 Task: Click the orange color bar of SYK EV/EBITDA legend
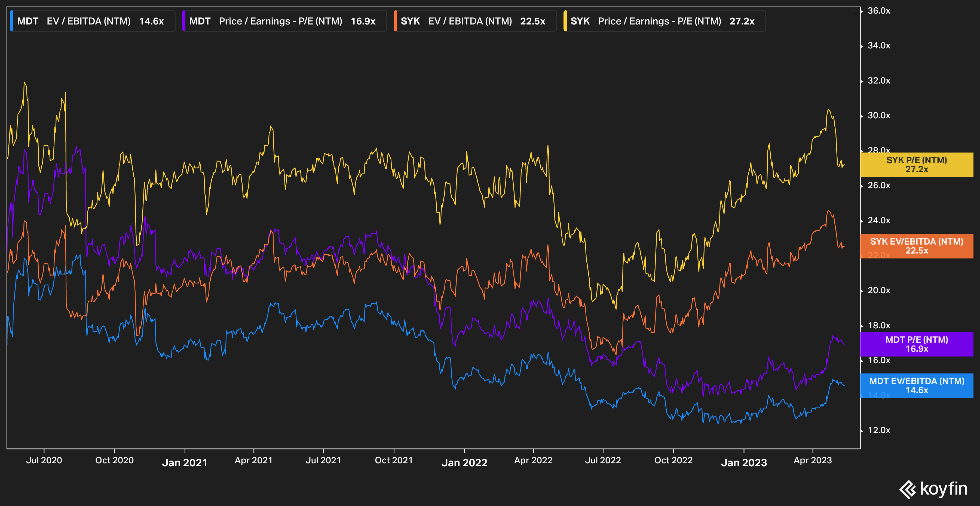pyautogui.click(x=395, y=21)
